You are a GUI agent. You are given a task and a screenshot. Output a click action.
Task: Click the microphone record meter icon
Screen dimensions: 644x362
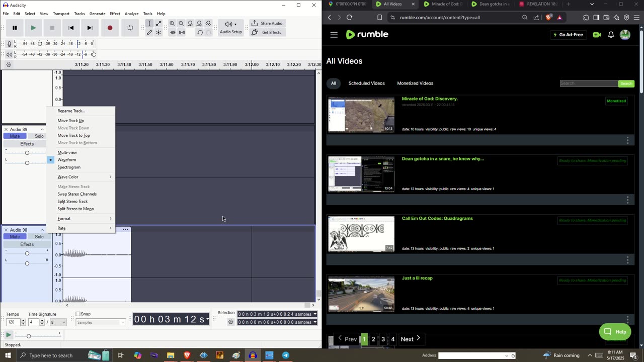(x=9, y=44)
